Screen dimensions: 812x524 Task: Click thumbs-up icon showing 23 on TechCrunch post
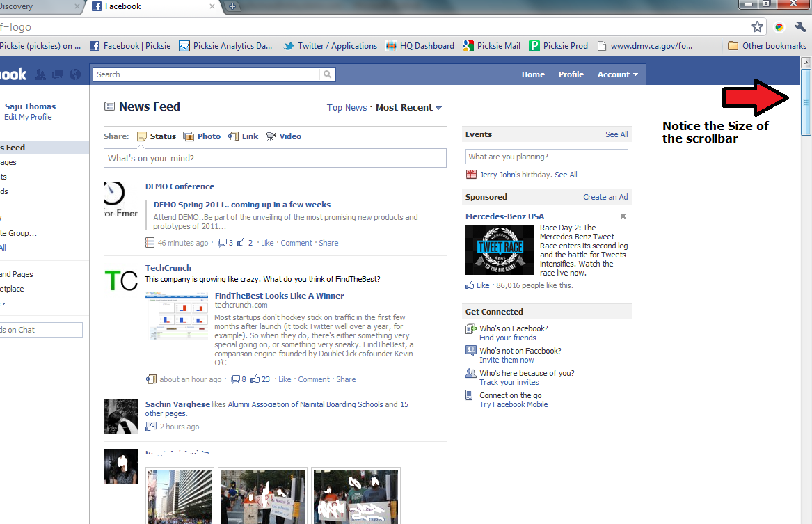pyautogui.click(x=255, y=379)
